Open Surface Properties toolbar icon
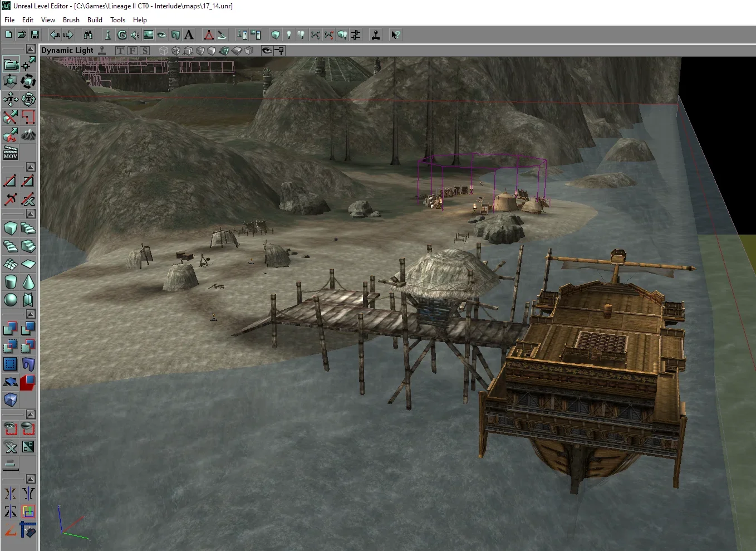The height and width of the screenshot is (551, 756). [x=256, y=35]
